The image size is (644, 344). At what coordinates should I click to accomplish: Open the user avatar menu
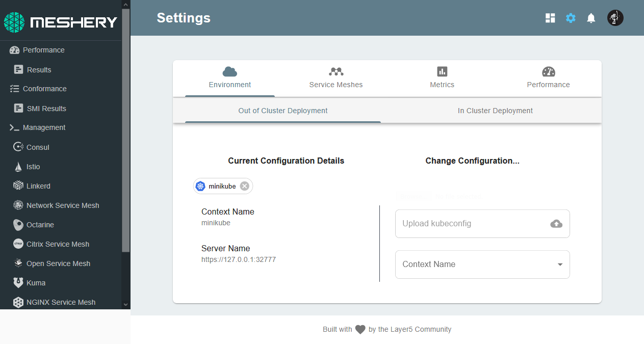coord(615,18)
